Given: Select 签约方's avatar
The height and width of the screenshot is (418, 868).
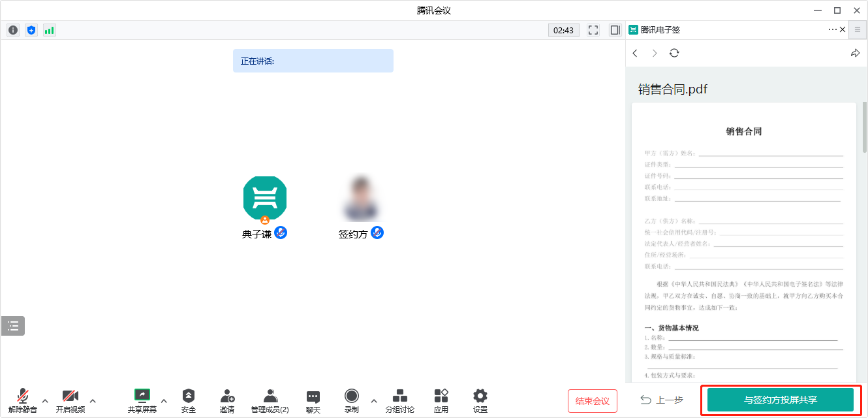Looking at the screenshot, I should point(361,199).
